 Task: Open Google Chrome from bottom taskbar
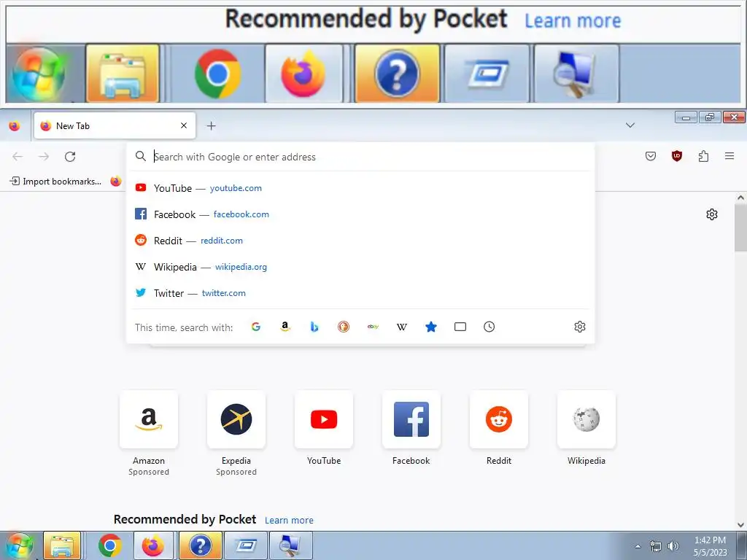click(x=109, y=545)
